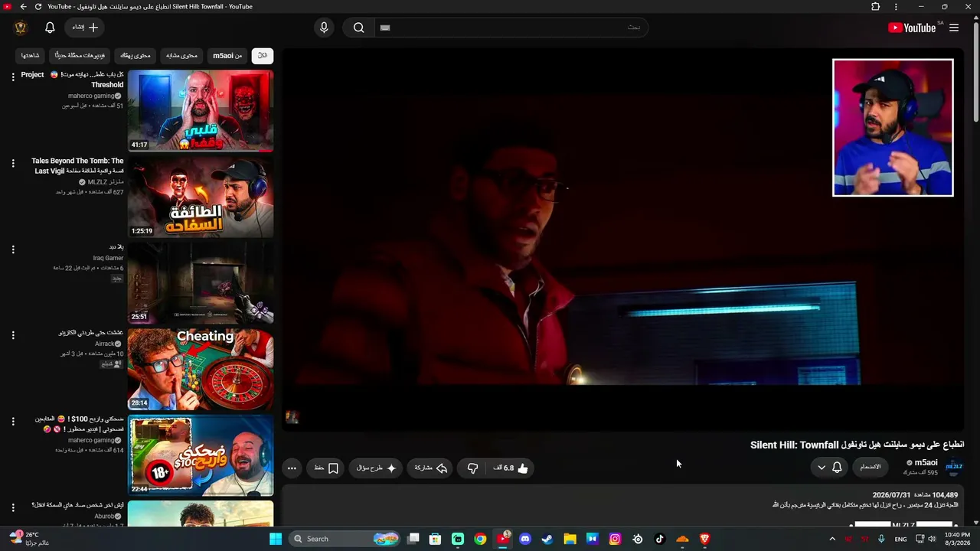Open 'Tales Beyond The Tomb: The Last Vigil' title
This screenshot has width=980, height=551.
[x=77, y=166]
